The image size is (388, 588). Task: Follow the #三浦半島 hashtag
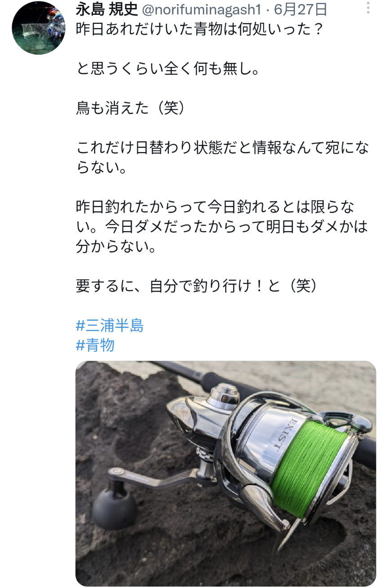pyautogui.click(x=110, y=326)
